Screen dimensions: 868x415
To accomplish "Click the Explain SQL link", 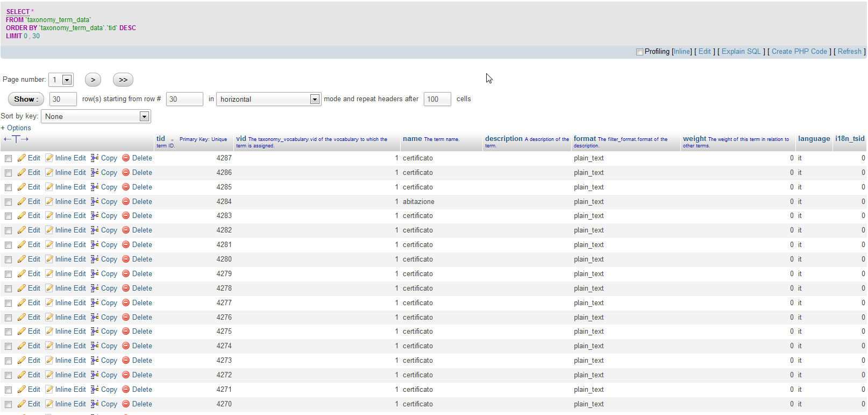I will click(741, 52).
